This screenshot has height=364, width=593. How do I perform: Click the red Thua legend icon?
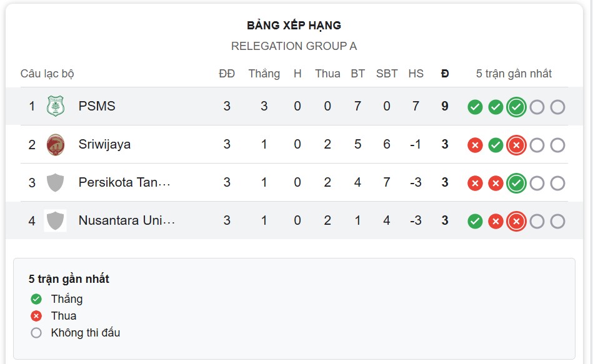pyautogui.click(x=36, y=316)
